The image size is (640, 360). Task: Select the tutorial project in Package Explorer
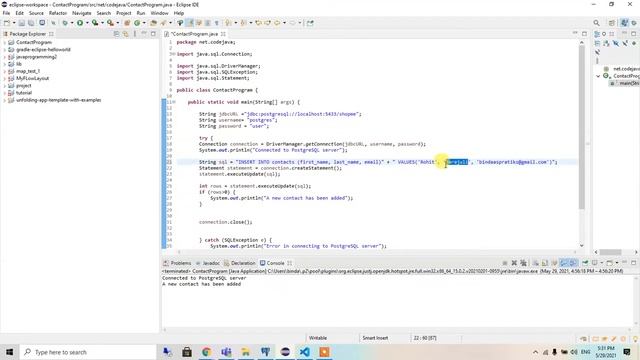click(x=24, y=93)
